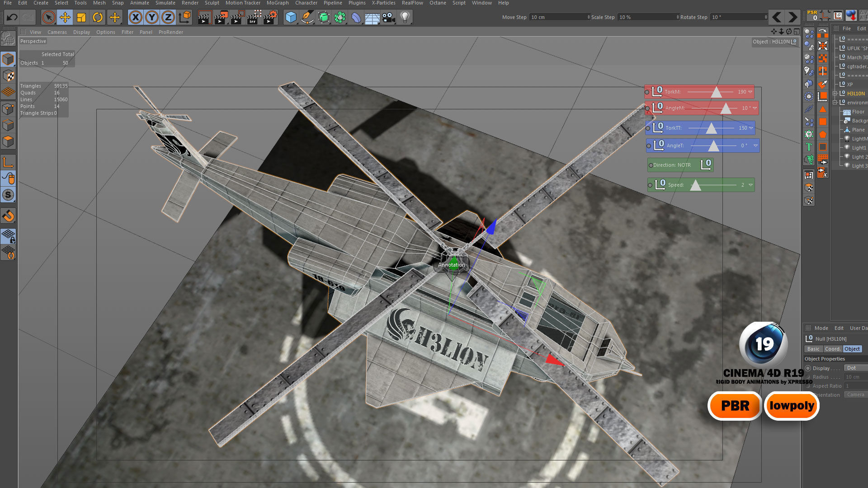Toggle Locked Workplane grid icon
This screenshot has height=488, width=868.
(x=8, y=236)
